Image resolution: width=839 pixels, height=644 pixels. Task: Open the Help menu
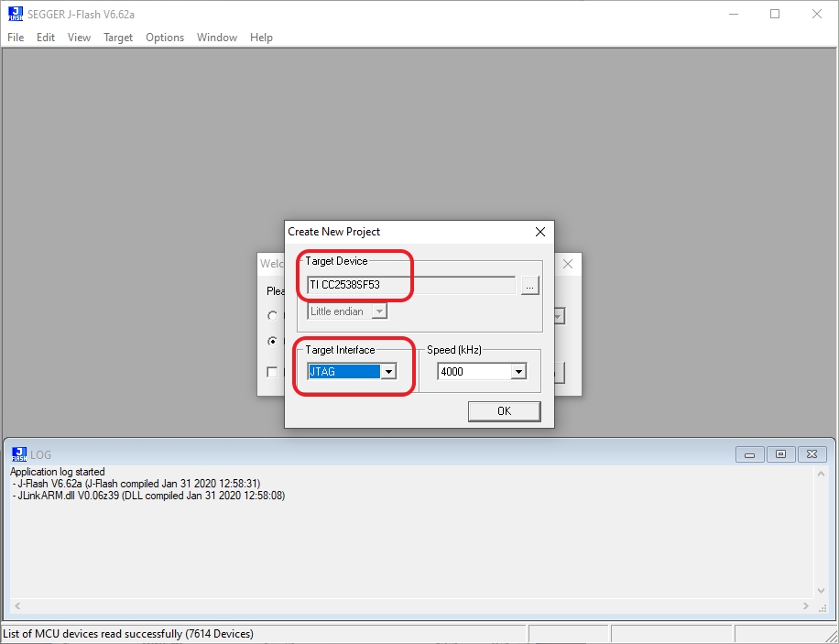click(261, 38)
